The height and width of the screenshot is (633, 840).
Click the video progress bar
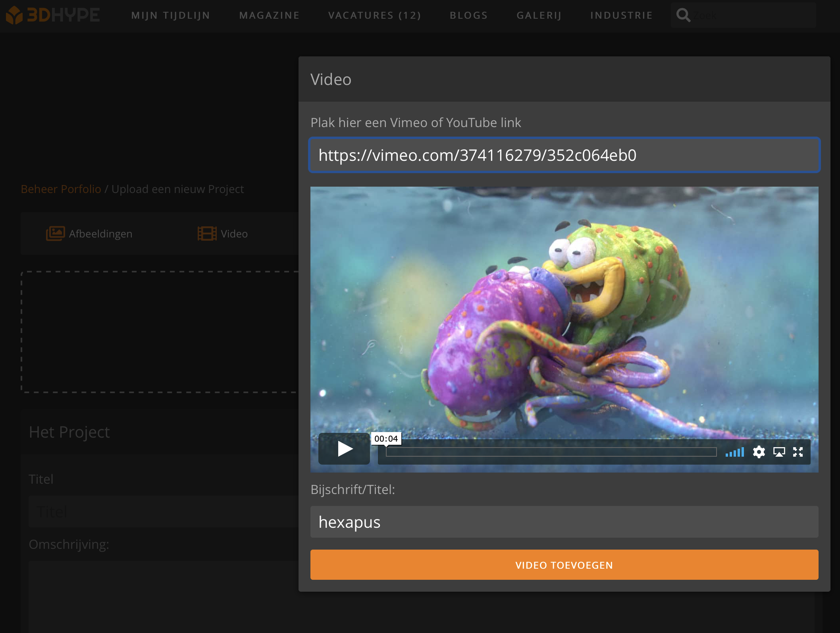coord(551,452)
